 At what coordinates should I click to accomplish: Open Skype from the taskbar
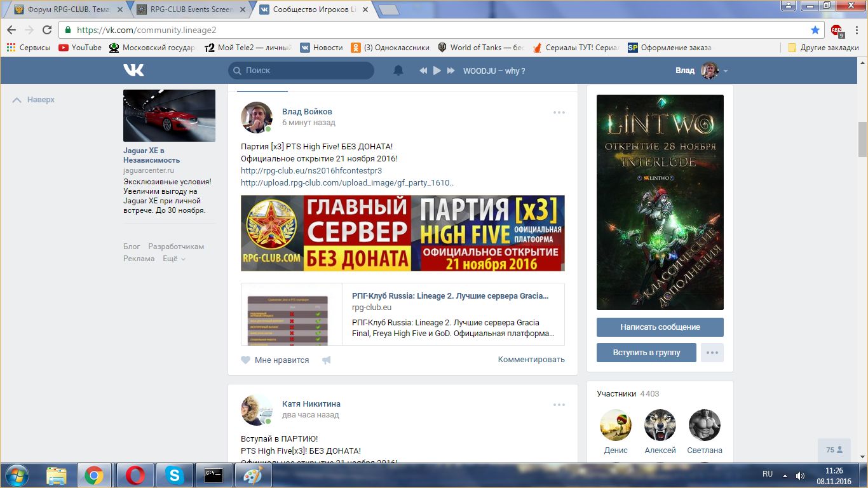click(x=174, y=475)
